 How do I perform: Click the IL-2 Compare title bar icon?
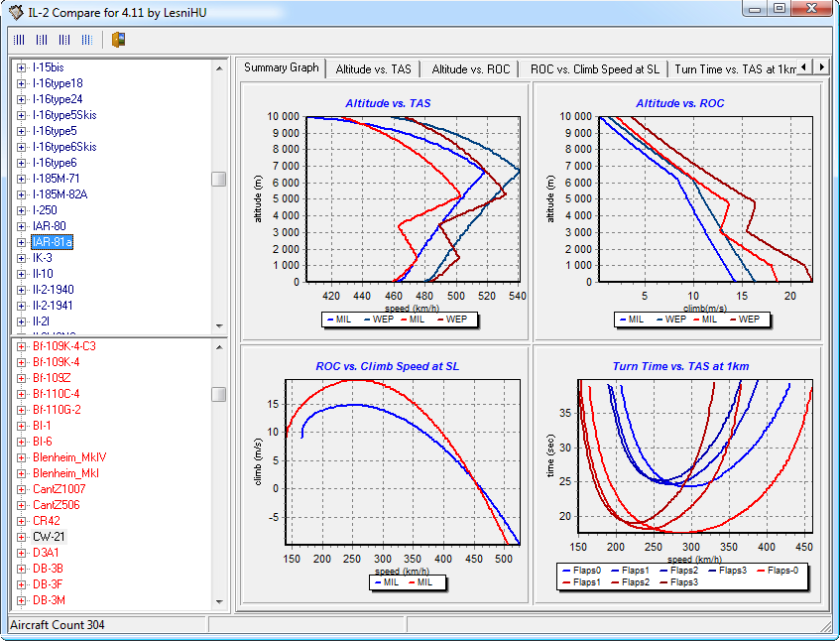pyautogui.click(x=16, y=11)
